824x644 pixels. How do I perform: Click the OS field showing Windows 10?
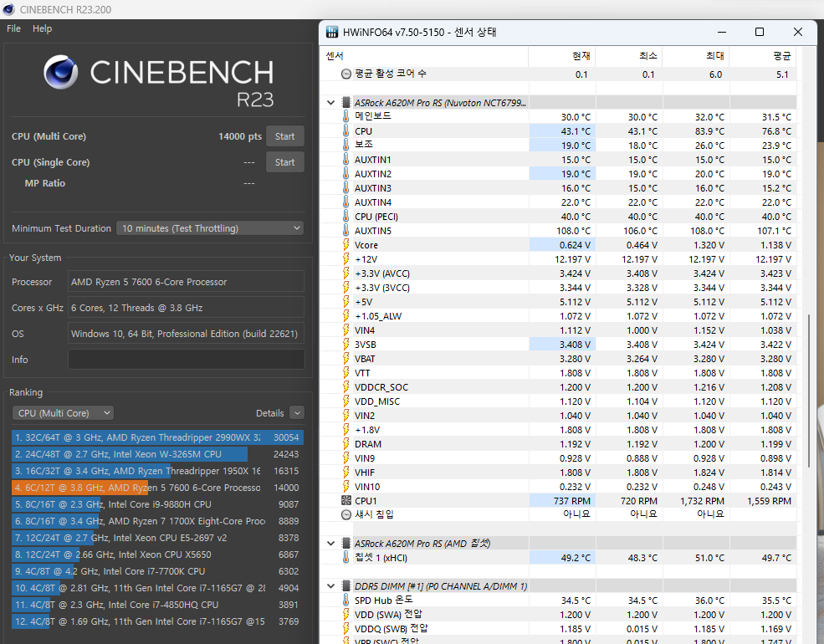tap(186, 334)
